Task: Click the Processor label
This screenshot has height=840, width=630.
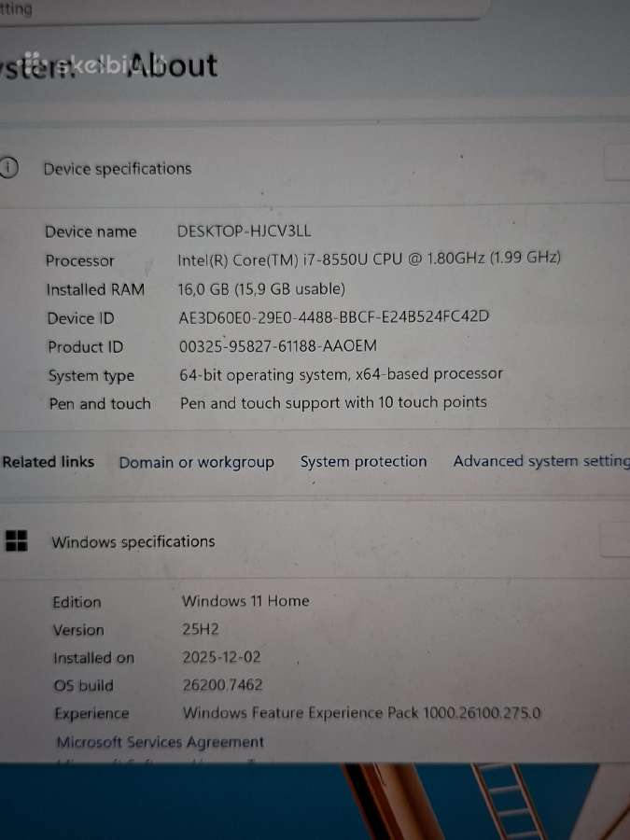Action: (x=80, y=261)
